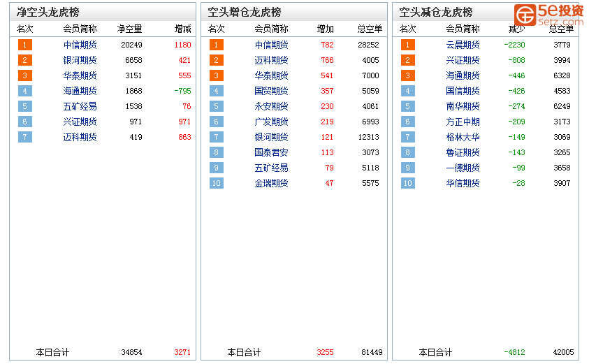Click the red daily total 3255
The image size is (589, 364).
326,353
